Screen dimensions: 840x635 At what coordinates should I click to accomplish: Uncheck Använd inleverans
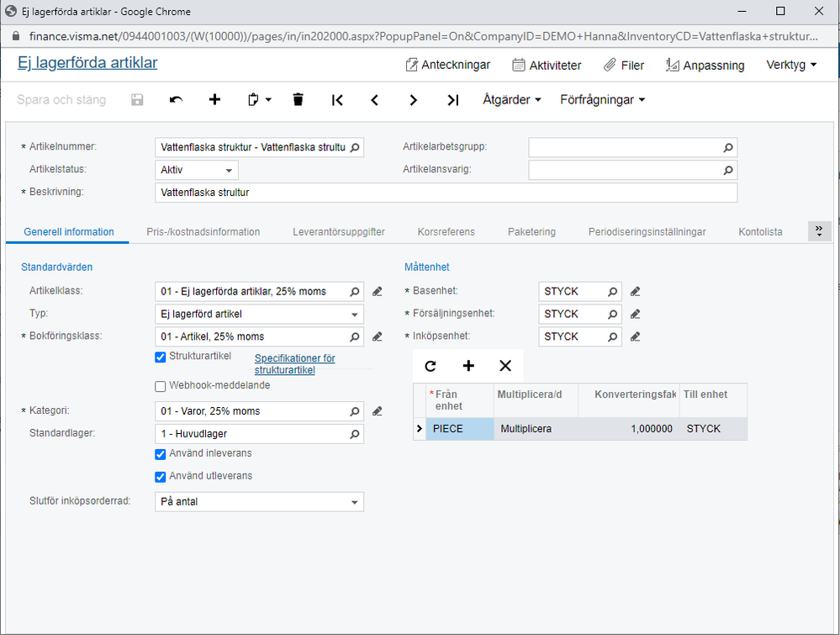pos(160,454)
